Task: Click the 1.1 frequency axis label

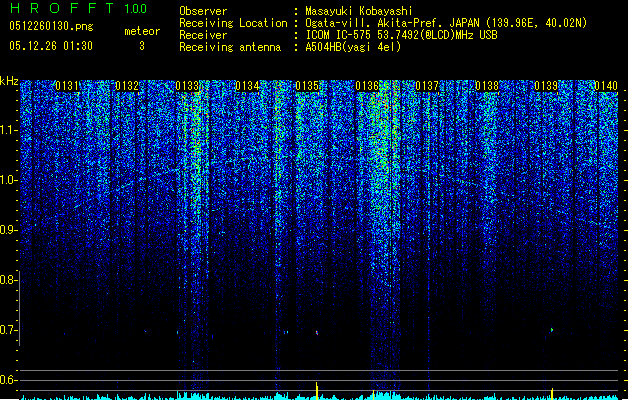Action: tap(8, 130)
